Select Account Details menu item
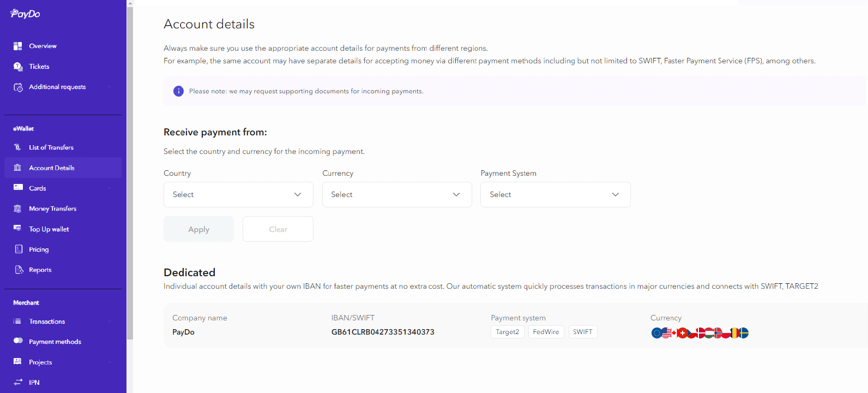Image resolution: width=868 pixels, height=393 pixels. (x=63, y=168)
